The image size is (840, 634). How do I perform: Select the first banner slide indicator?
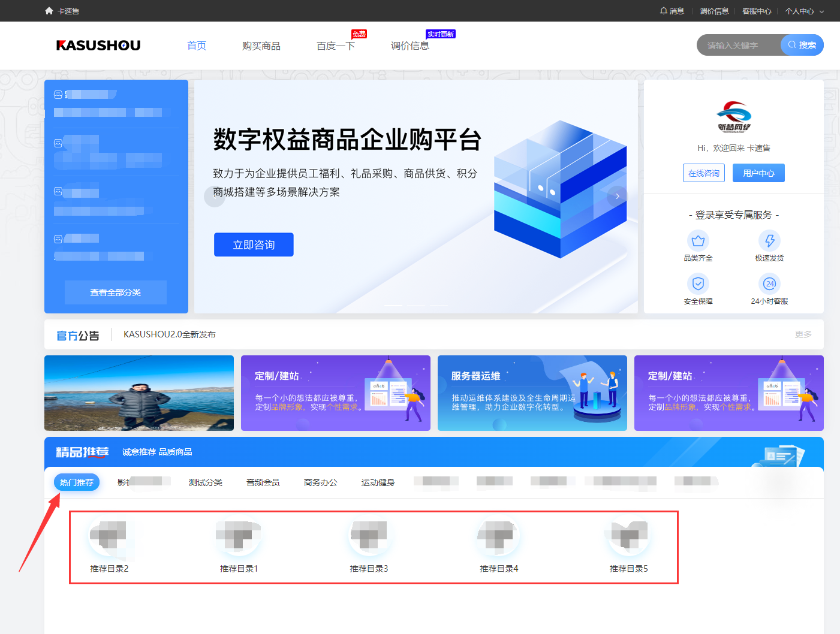click(x=393, y=306)
